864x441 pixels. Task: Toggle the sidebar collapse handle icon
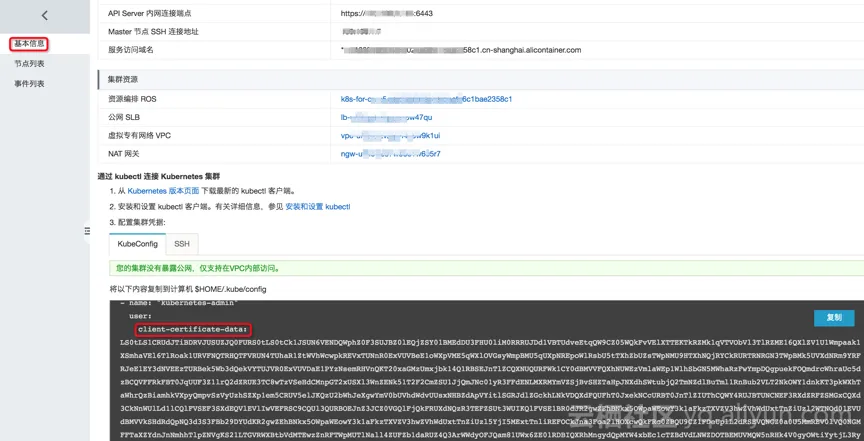[87, 231]
